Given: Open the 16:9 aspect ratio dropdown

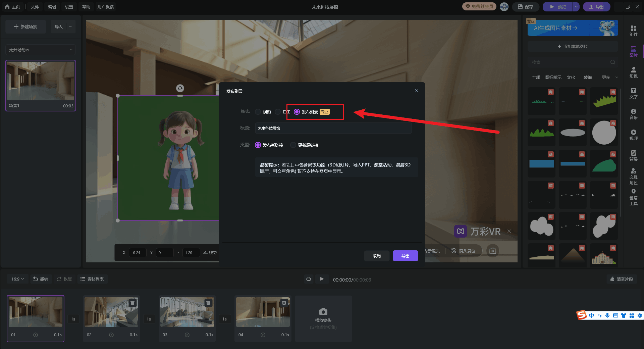Looking at the screenshot, I should coord(17,279).
